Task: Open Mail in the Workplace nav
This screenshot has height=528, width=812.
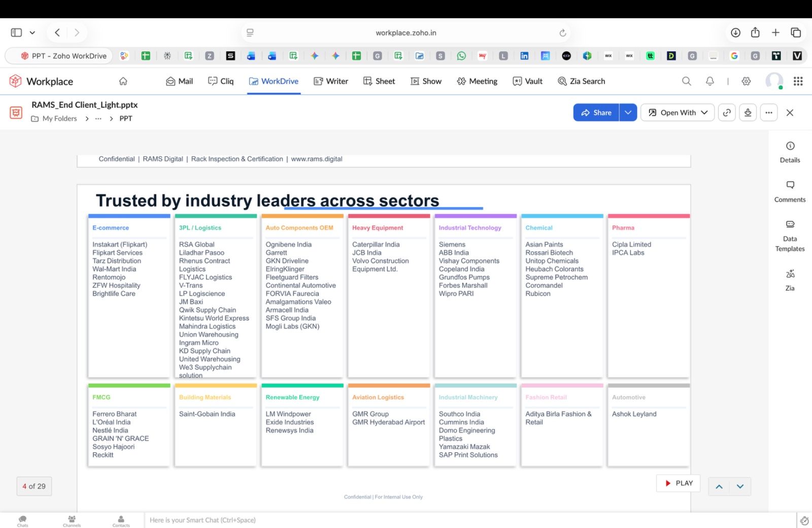Action: (180, 81)
